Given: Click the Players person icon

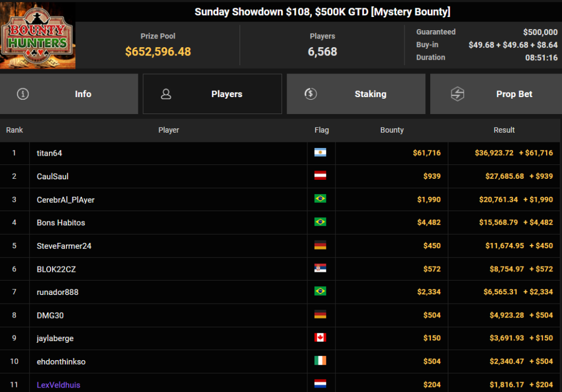Looking at the screenshot, I should (166, 94).
